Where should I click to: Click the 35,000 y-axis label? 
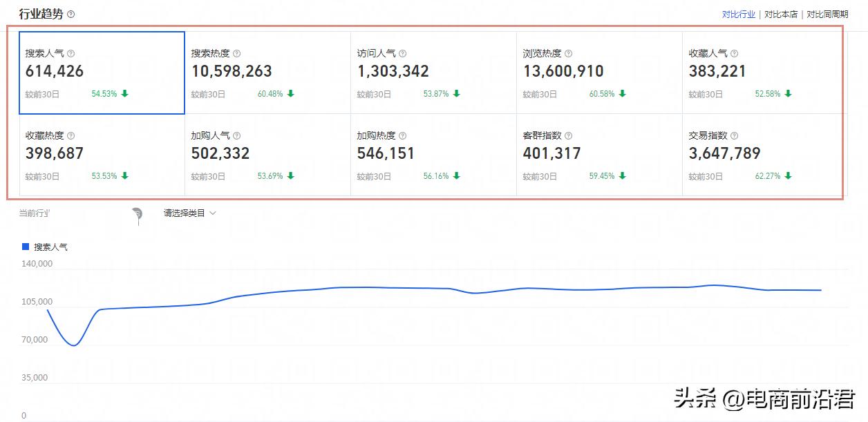(x=35, y=378)
